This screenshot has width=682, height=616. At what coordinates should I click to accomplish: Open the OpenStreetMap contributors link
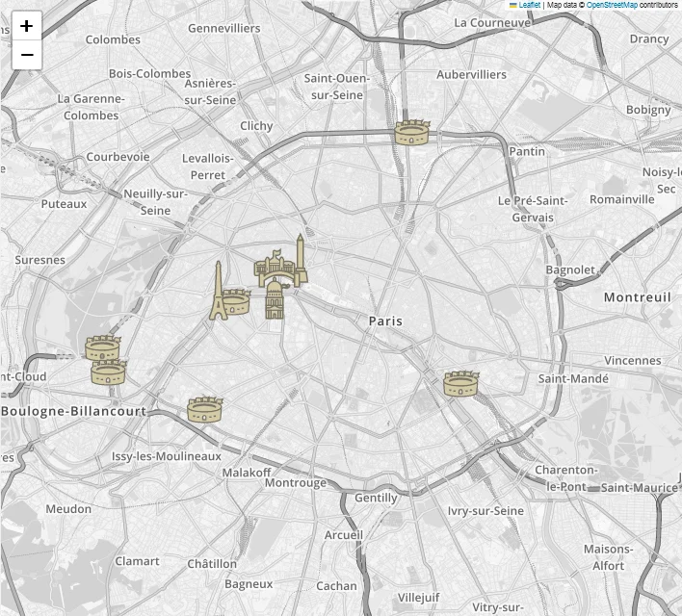pyautogui.click(x=612, y=5)
